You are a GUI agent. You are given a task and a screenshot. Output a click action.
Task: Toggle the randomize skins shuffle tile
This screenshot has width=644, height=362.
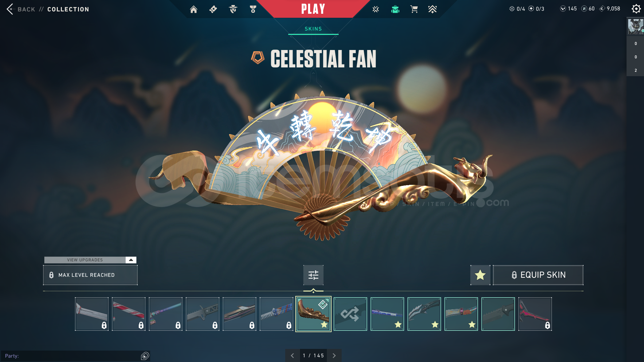tap(350, 314)
